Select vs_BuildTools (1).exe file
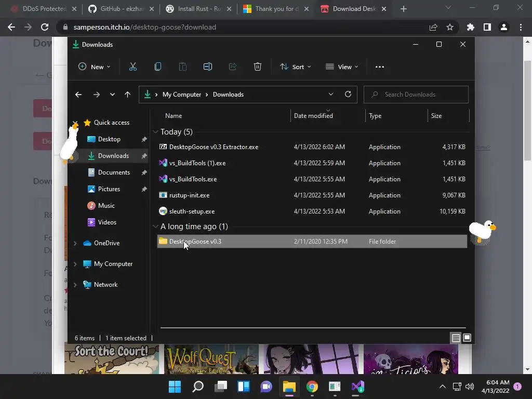The height and width of the screenshot is (399, 532). 312,163
